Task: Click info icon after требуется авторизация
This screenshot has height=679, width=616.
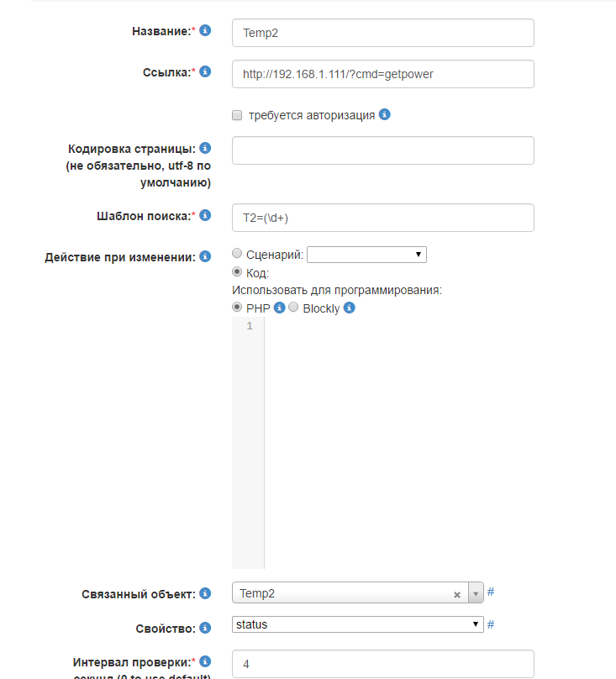Action: [x=385, y=114]
